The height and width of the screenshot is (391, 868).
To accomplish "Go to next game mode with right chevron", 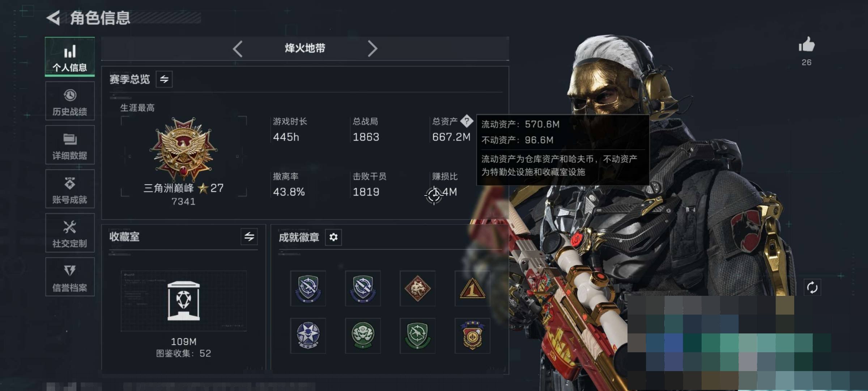I will tap(372, 49).
